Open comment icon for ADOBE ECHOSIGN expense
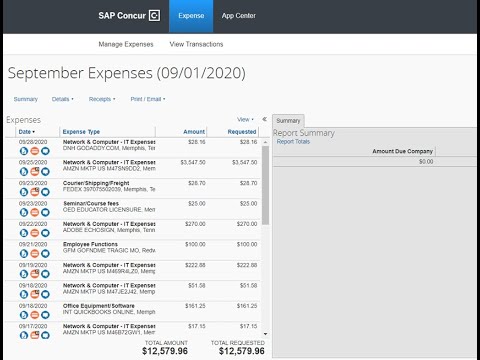Viewport: 480px width, 360px height. 45,233
